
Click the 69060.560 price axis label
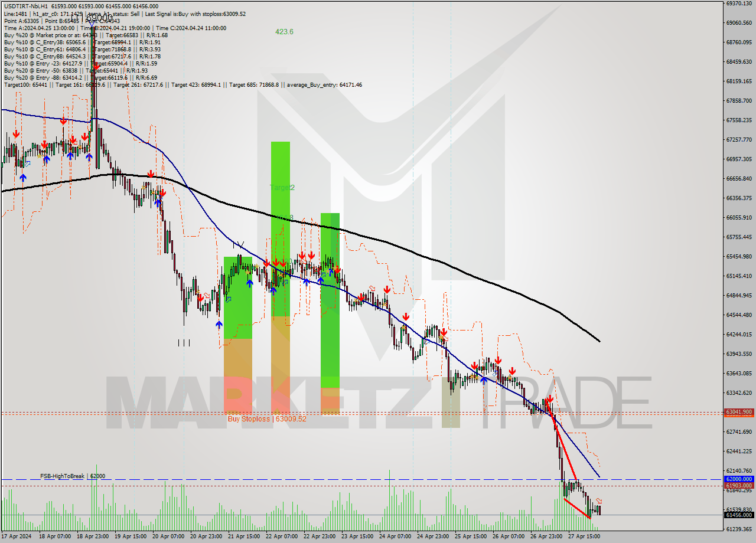click(738, 22)
